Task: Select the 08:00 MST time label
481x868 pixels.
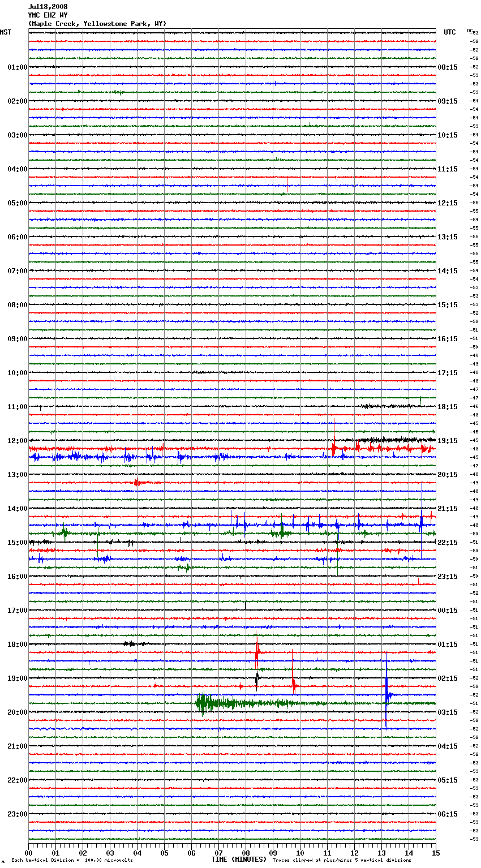Action: [18, 305]
